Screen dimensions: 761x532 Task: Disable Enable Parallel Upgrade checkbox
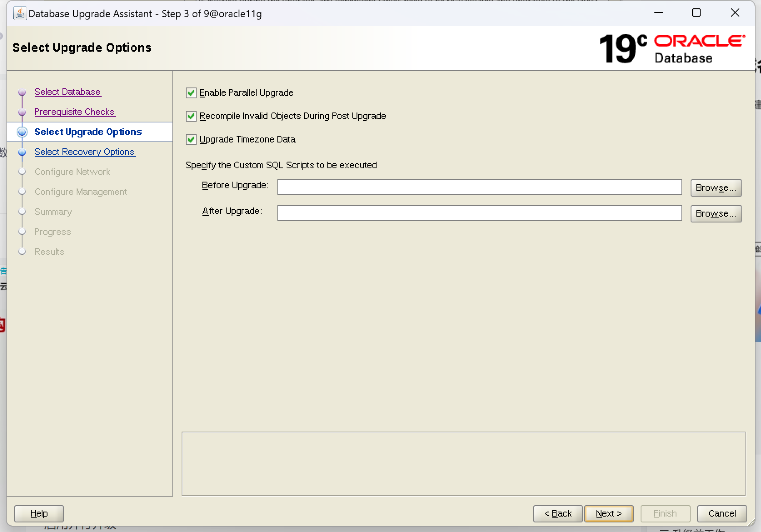tap(191, 93)
